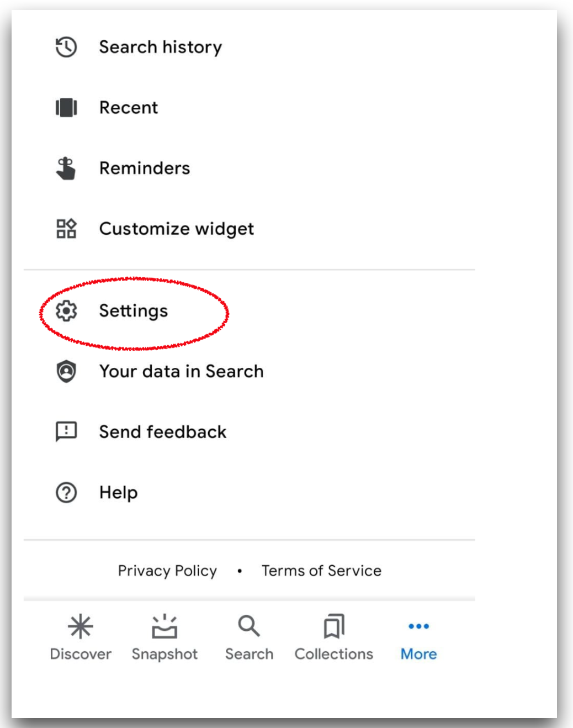Image resolution: width=573 pixels, height=728 pixels.
Task: Tap the Settings gear icon
Action: click(66, 311)
